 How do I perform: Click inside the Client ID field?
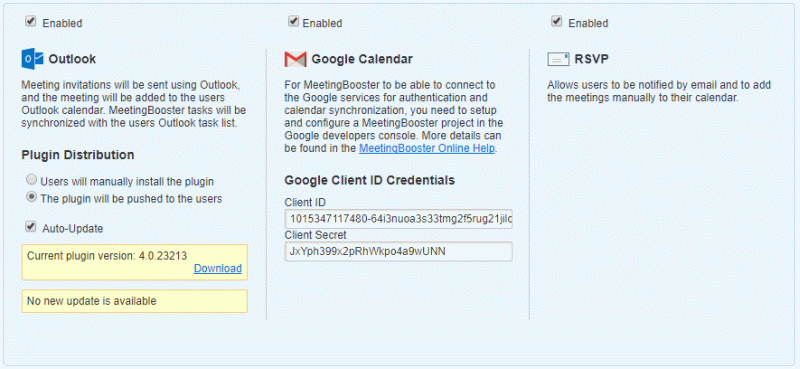pos(398,219)
